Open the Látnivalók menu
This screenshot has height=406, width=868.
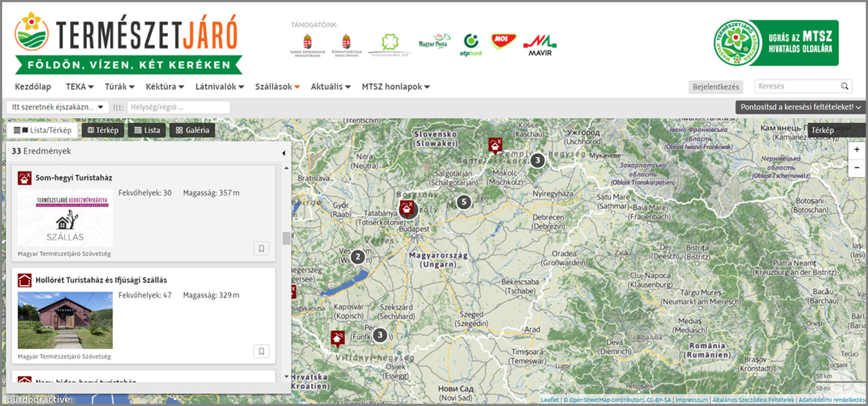click(219, 86)
